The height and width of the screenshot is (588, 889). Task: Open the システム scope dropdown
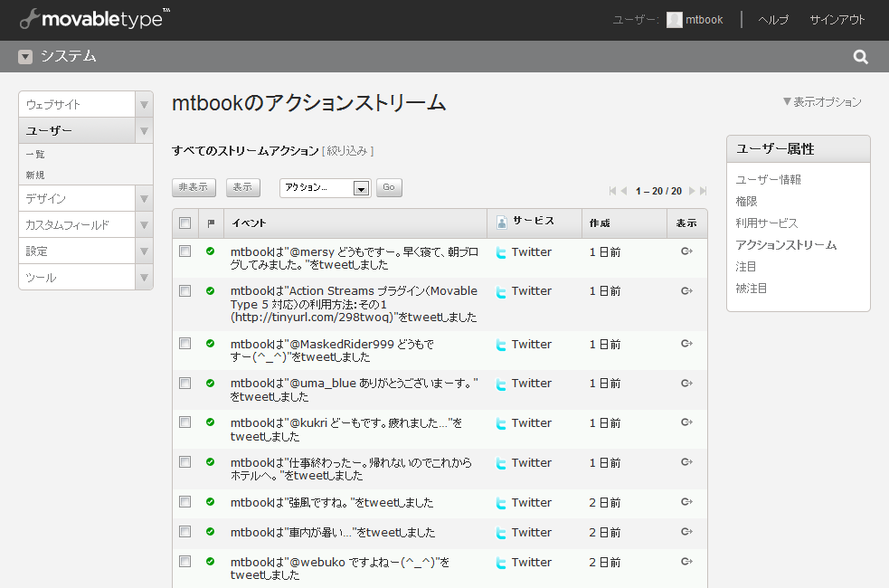pyautogui.click(x=25, y=57)
